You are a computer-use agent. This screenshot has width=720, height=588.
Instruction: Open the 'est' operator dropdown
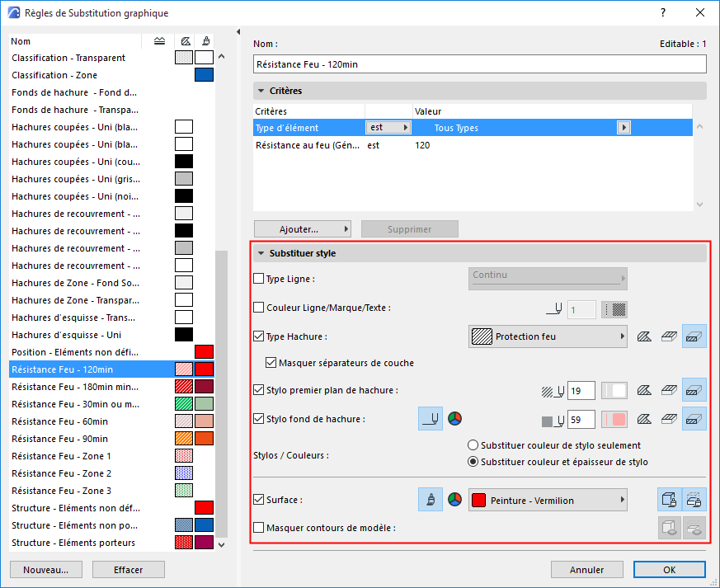coord(388,128)
